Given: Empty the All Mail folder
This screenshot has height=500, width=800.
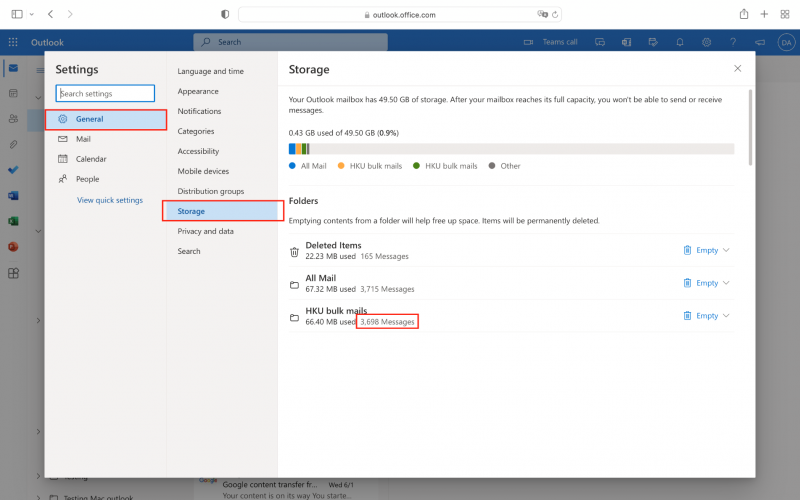Looking at the screenshot, I should [701, 283].
